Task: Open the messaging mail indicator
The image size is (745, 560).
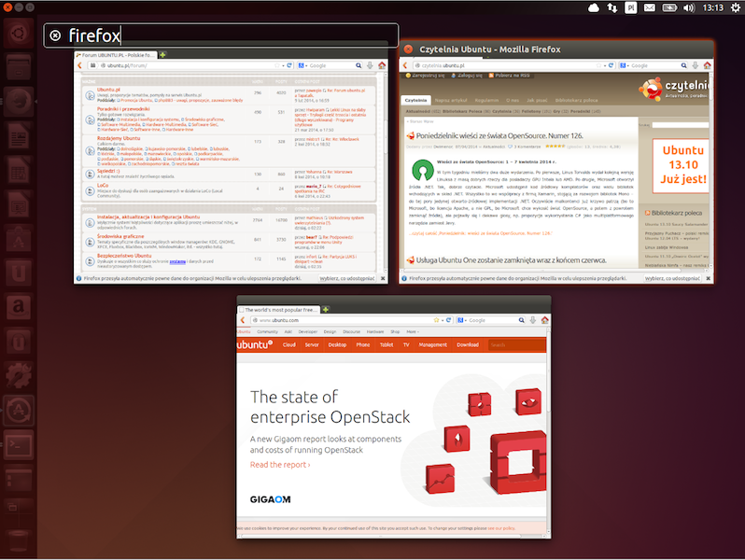Action: [x=649, y=7]
